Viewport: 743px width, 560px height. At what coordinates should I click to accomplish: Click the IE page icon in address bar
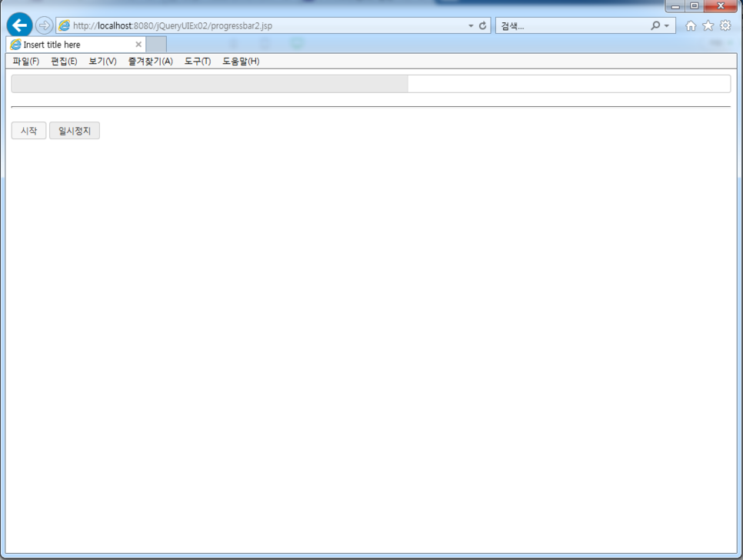(x=64, y=25)
